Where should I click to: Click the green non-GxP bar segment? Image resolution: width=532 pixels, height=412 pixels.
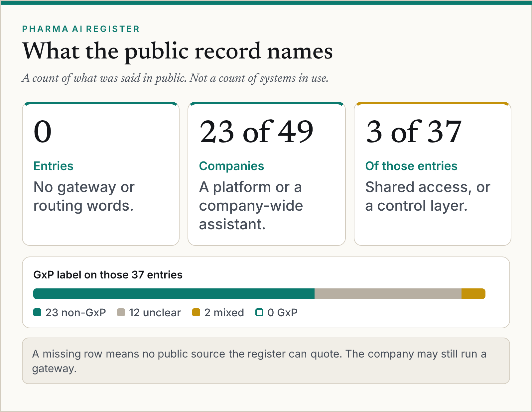(174, 294)
